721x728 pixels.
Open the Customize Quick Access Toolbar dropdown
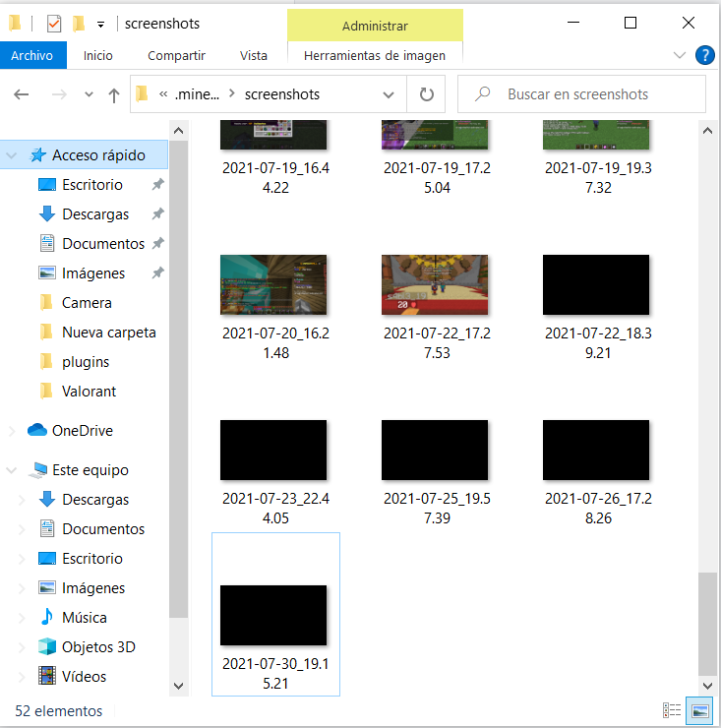(100, 25)
